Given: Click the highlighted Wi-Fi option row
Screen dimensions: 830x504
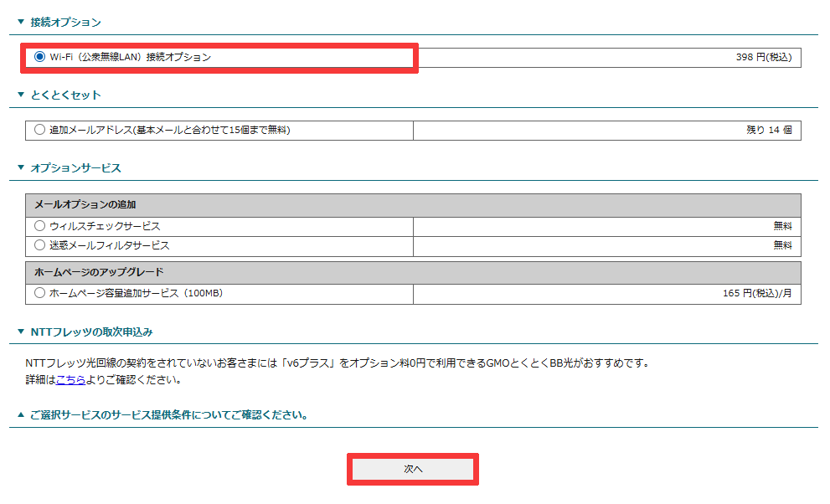Looking at the screenshot, I should click(x=209, y=57).
